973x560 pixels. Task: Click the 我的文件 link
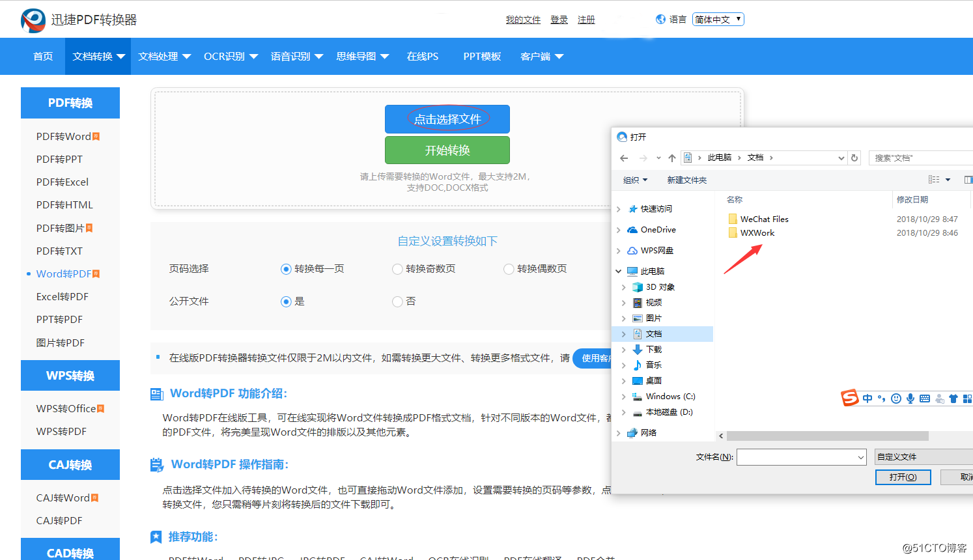click(x=524, y=20)
